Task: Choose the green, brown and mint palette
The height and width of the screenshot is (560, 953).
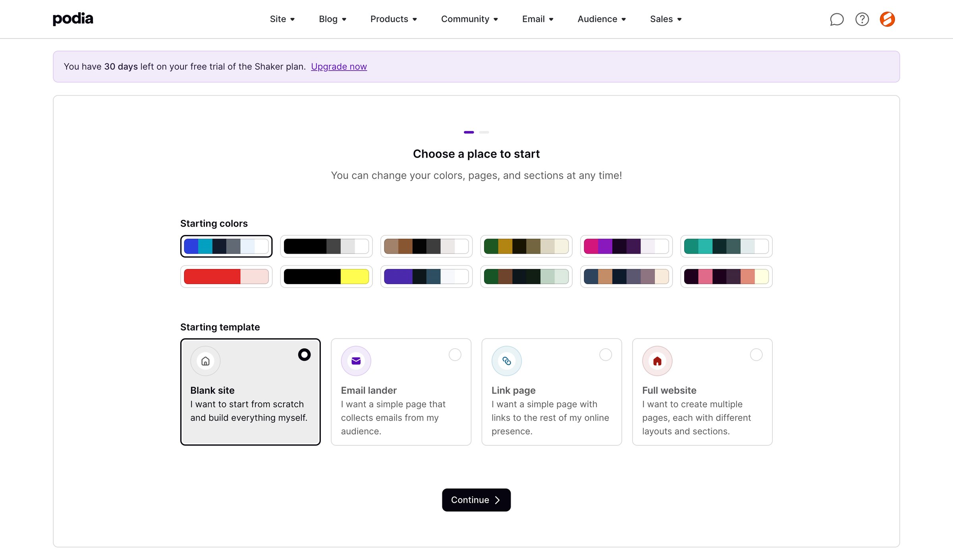Action: pos(526,276)
